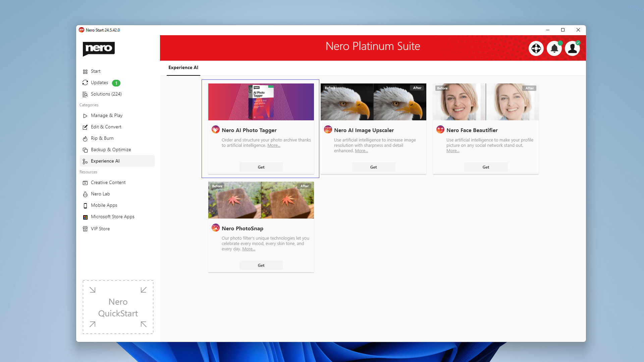Click the user profile account icon
644x362 pixels.
click(x=573, y=48)
